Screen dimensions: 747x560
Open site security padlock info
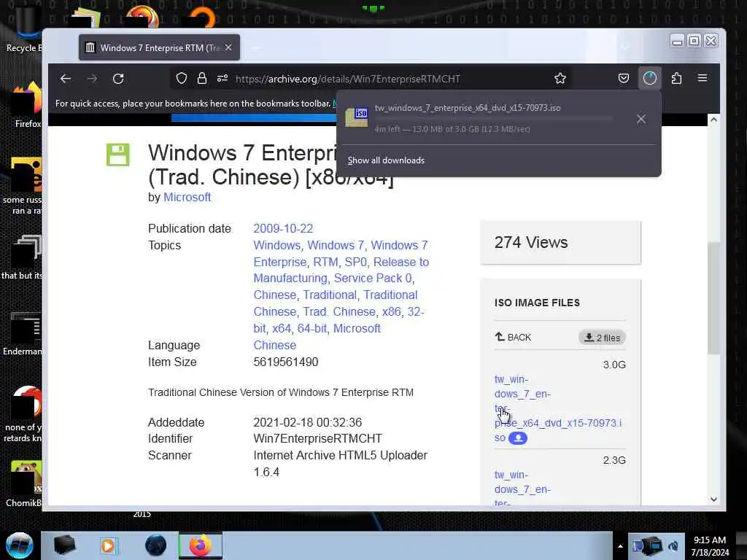[202, 78]
